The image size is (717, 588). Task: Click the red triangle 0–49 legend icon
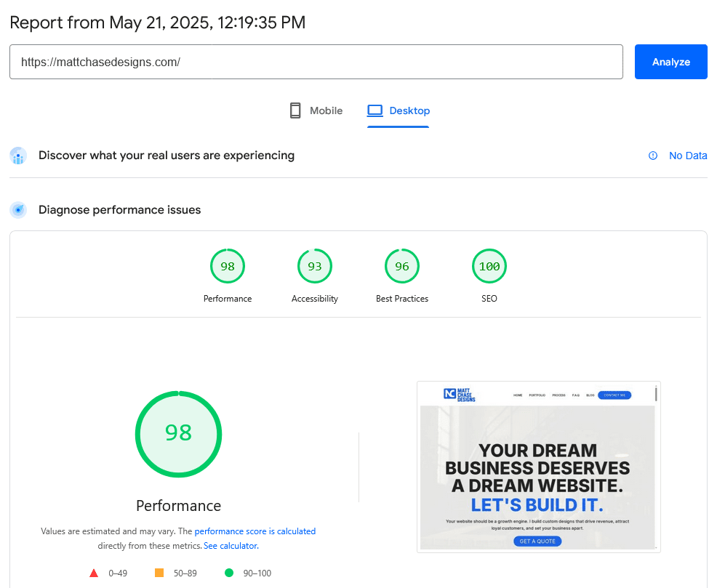coord(94,573)
